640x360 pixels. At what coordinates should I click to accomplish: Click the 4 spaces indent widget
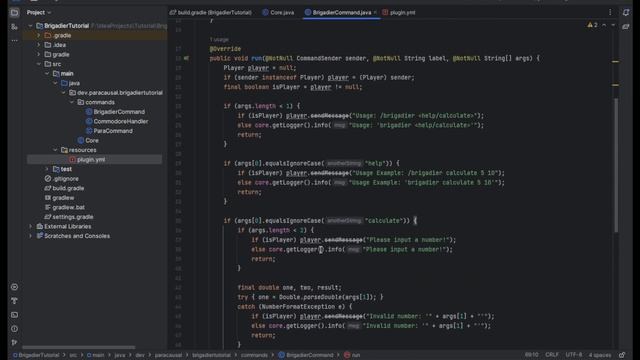600,355
